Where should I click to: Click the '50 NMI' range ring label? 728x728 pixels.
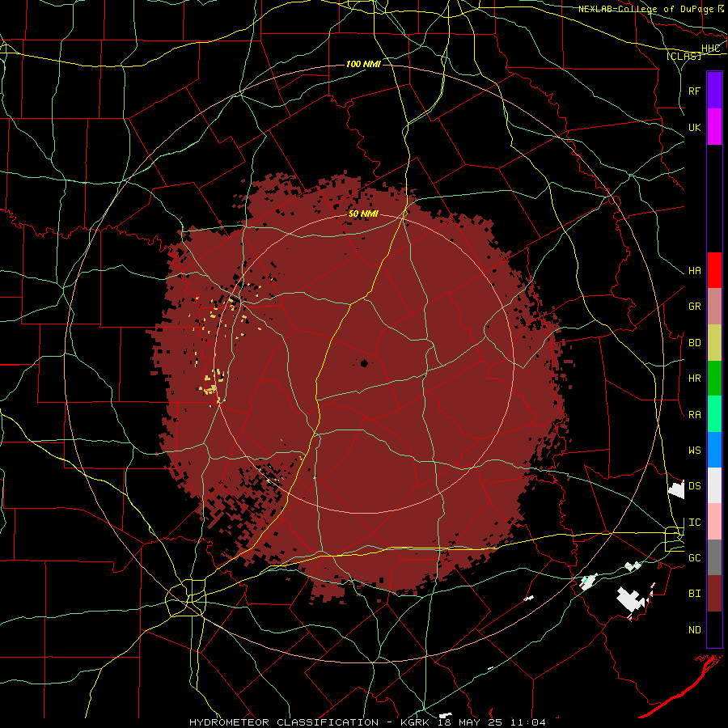363,214
